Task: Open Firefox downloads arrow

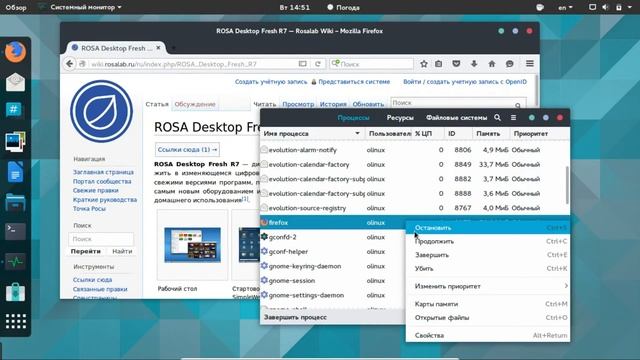Action: [x=474, y=64]
